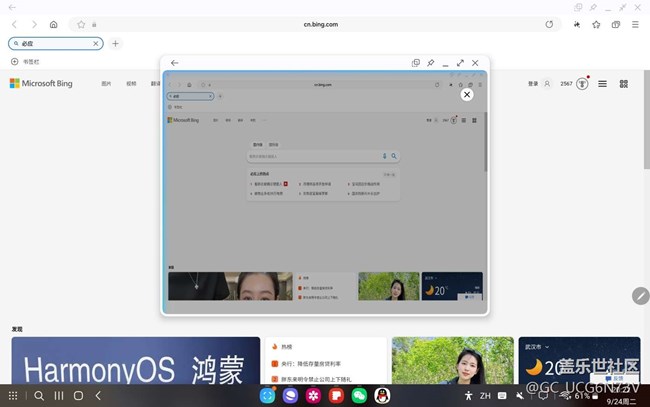Go back using the popup window arrow

tap(174, 63)
